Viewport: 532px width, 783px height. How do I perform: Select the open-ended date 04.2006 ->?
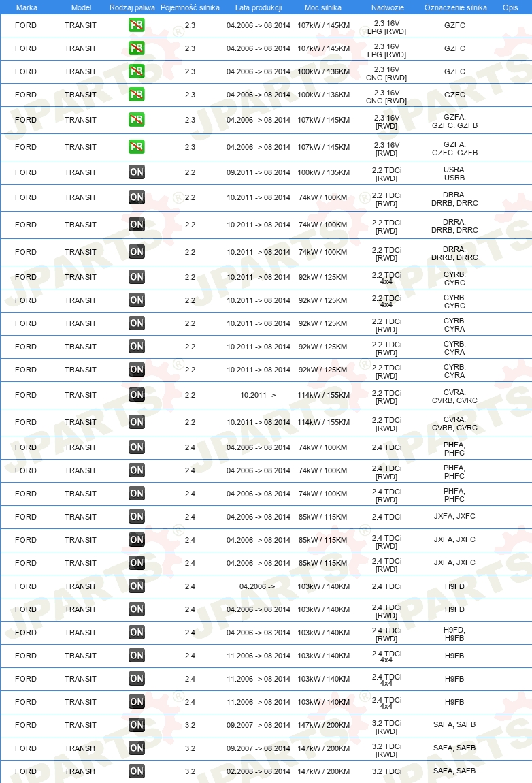point(257,586)
